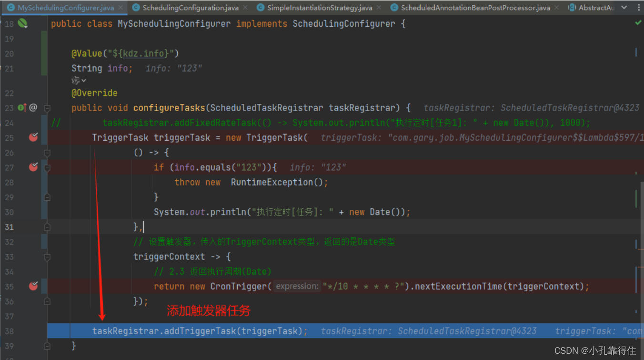Click the kdz.info property reference
Viewport: 644px width, 360px height.
click(x=143, y=53)
